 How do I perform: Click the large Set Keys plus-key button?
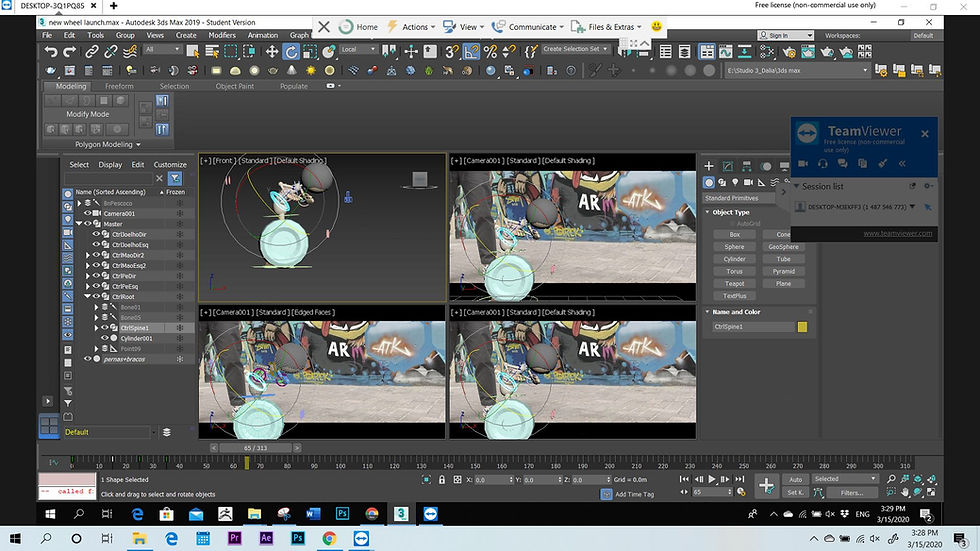(766, 485)
